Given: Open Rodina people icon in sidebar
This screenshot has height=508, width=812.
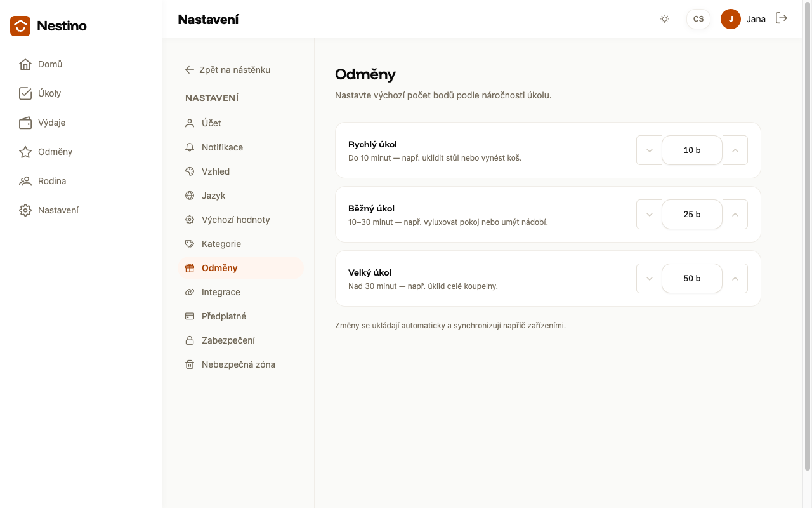Looking at the screenshot, I should click(x=25, y=181).
